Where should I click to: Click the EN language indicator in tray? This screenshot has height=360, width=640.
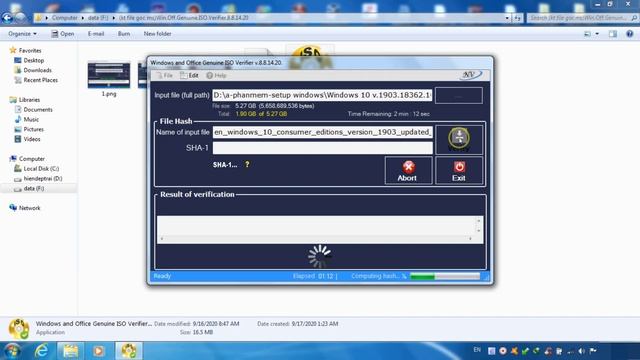point(477,350)
